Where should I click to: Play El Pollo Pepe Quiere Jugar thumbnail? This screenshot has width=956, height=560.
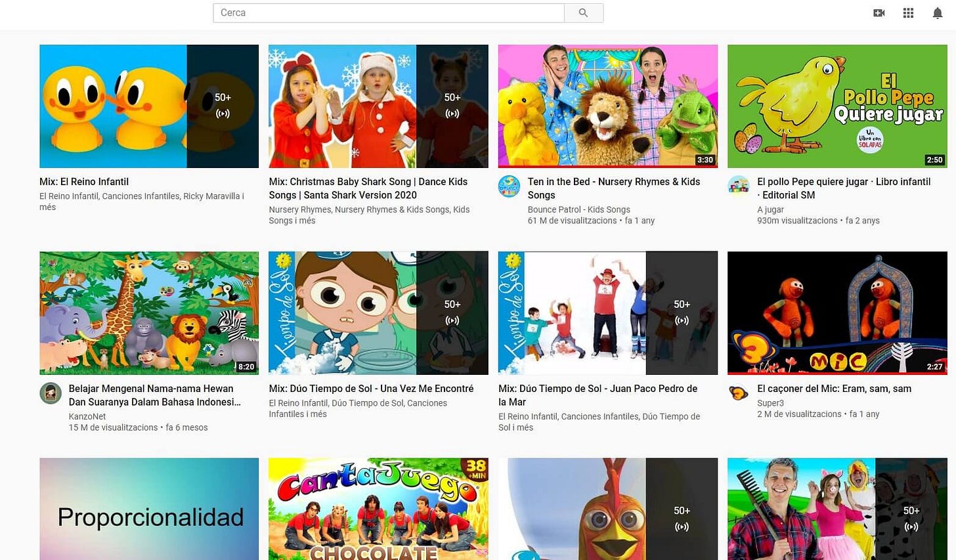pyautogui.click(x=837, y=106)
